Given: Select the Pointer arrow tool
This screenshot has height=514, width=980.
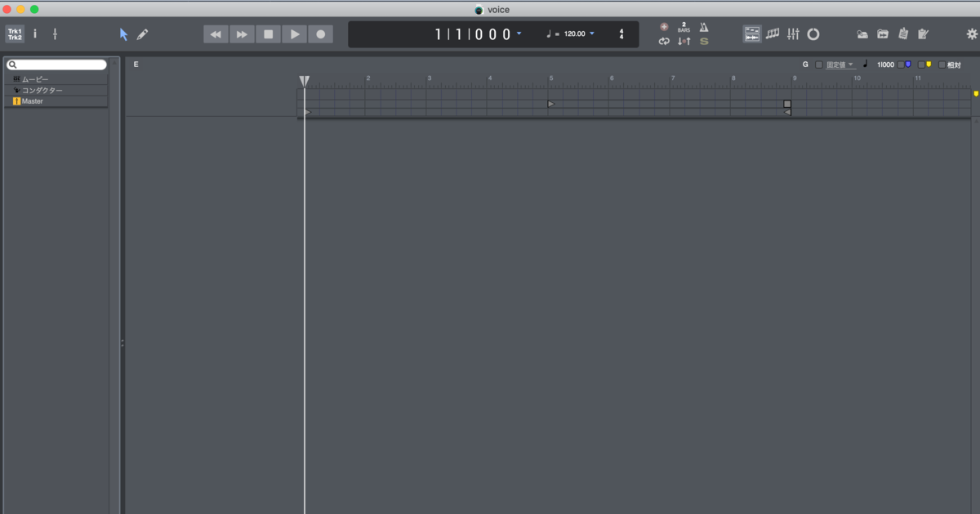Looking at the screenshot, I should [123, 34].
